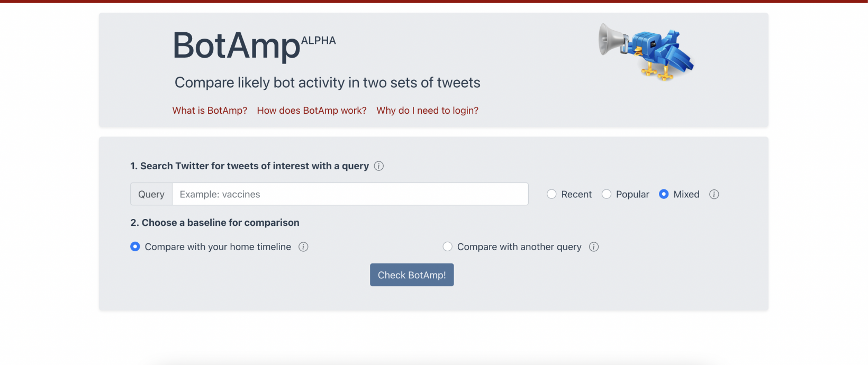Image resolution: width=868 pixels, height=365 pixels.
Task: Open the How does BotAmp work? link
Action: tap(312, 110)
